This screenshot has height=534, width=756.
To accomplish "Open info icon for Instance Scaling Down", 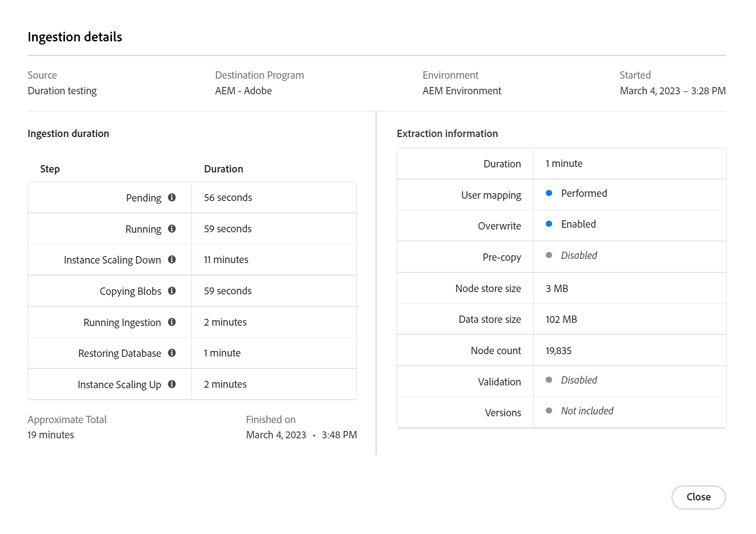I will tap(172, 259).
